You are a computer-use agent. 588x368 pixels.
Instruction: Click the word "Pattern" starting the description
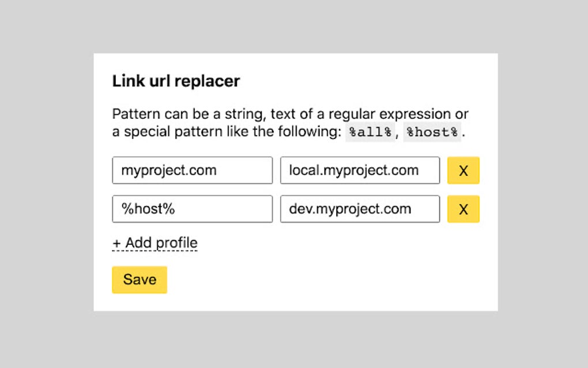click(134, 114)
